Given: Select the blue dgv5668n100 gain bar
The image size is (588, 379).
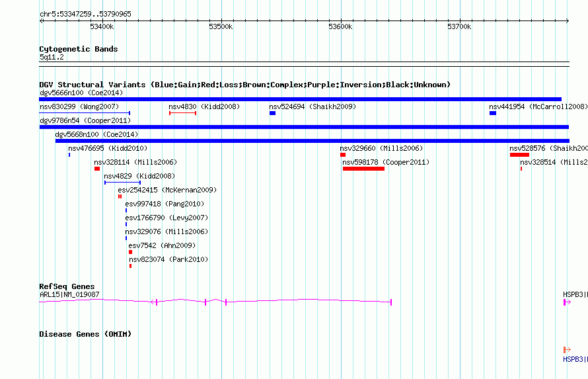Looking at the screenshot, I should tap(312, 141).
